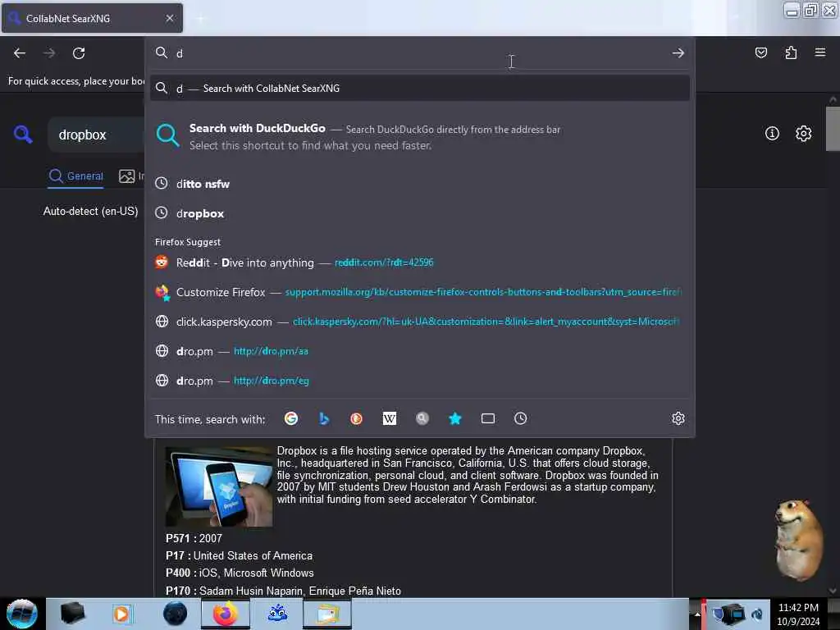This screenshot has height=630, width=840.
Task: Open the dark globe taskbar icon
Action: (x=175, y=614)
